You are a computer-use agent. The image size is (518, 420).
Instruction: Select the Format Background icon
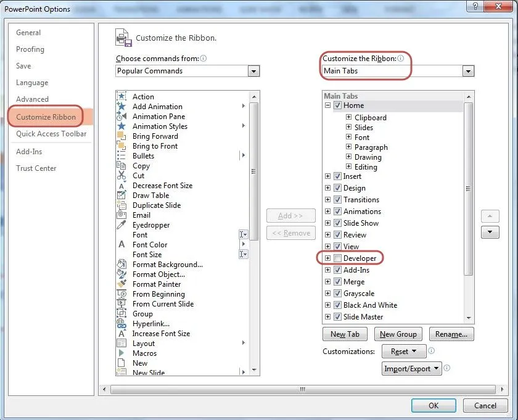(x=121, y=265)
